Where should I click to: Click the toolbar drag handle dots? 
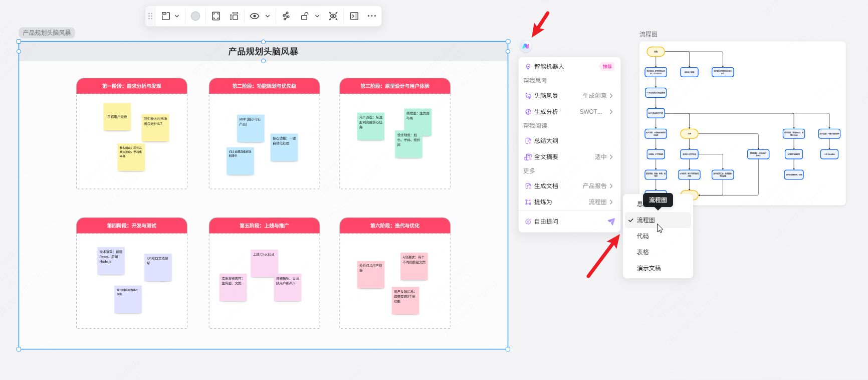[150, 16]
